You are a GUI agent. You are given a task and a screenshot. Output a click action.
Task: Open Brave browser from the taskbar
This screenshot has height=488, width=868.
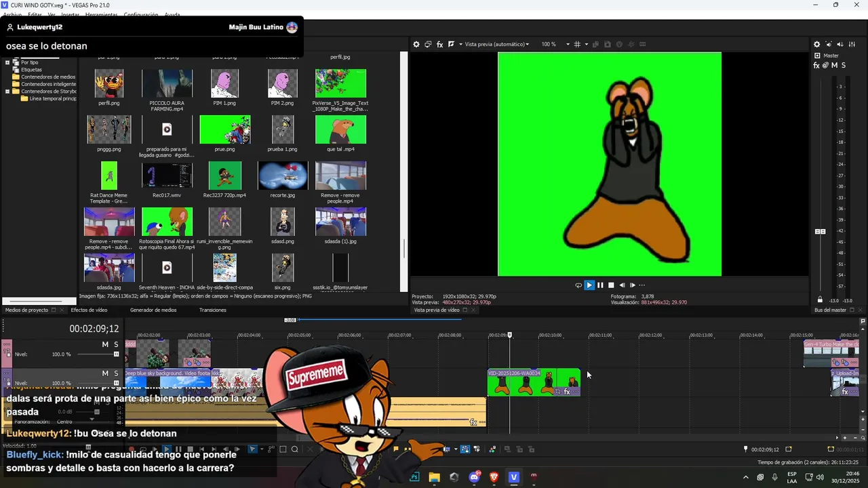coord(494,477)
